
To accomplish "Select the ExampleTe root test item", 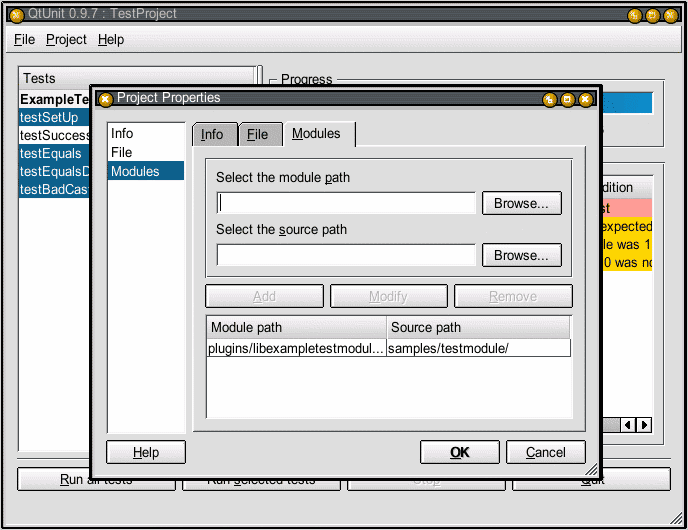I will pyautogui.click(x=54, y=99).
